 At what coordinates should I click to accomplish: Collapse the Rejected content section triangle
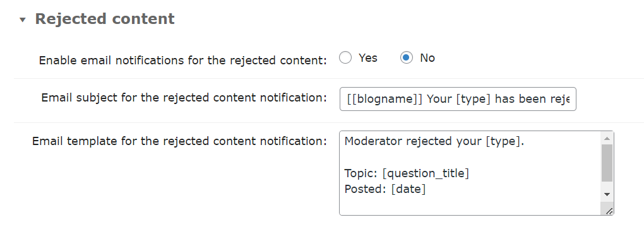tap(23, 20)
